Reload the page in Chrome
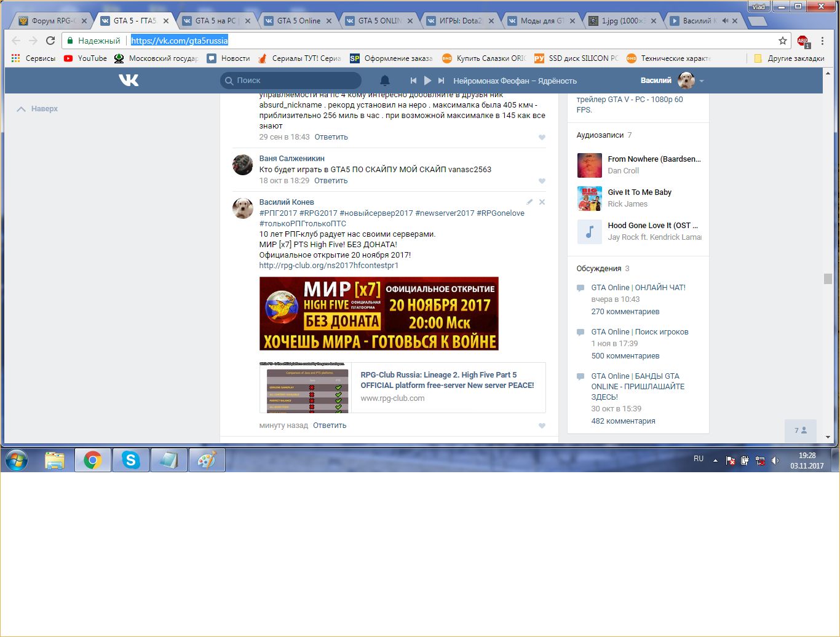Viewport: 840px width, 637px height. point(50,41)
